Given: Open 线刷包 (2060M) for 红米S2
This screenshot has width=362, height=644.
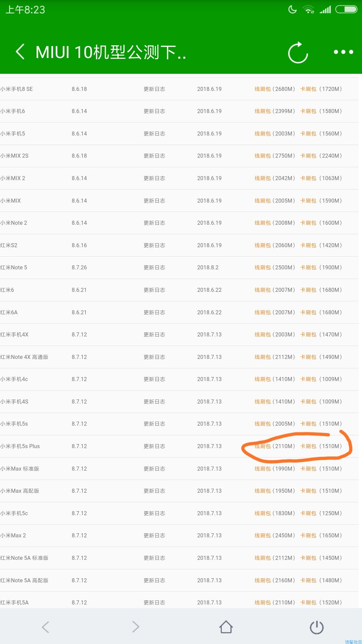Looking at the screenshot, I should coord(263,245).
